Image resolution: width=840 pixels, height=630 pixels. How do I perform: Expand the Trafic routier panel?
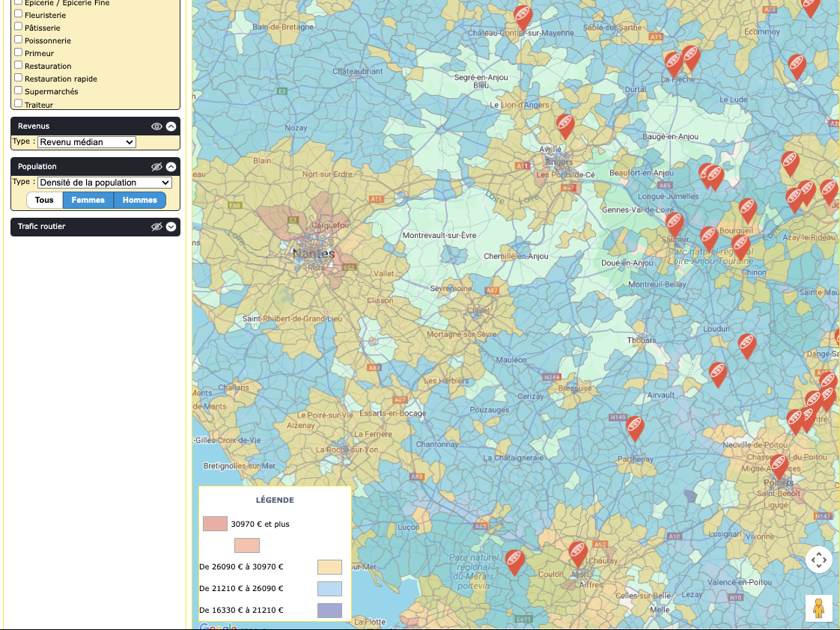[171, 227]
